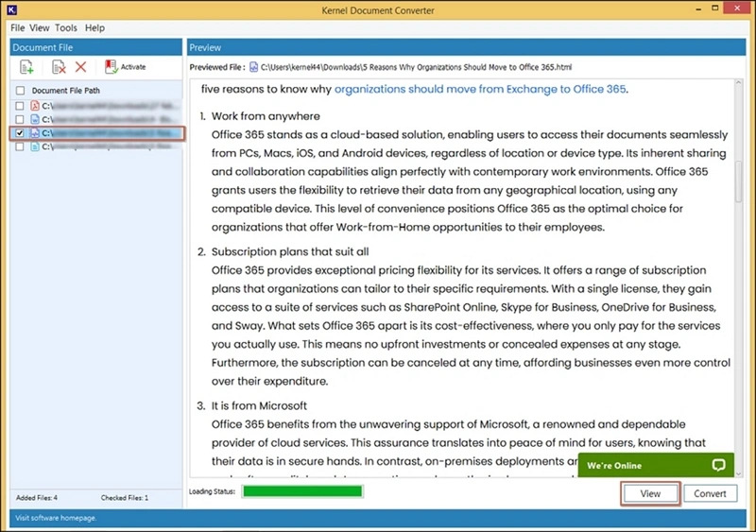This screenshot has height=532, width=756.
Task: Open the View menu in menu bar
Action: (40, 28)
